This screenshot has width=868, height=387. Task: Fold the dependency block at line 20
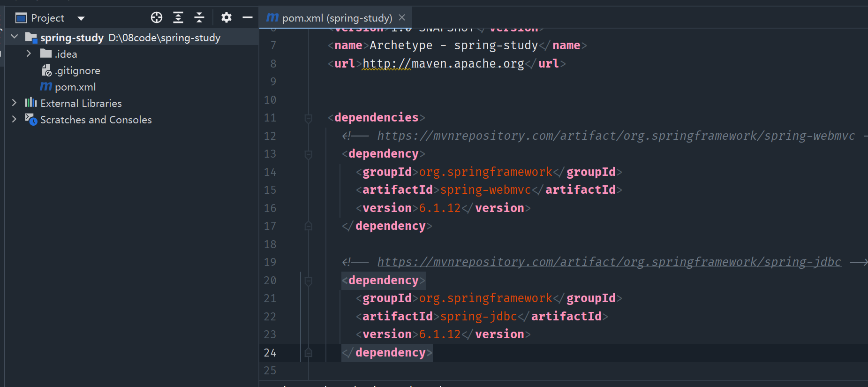(x=309, y=281)
